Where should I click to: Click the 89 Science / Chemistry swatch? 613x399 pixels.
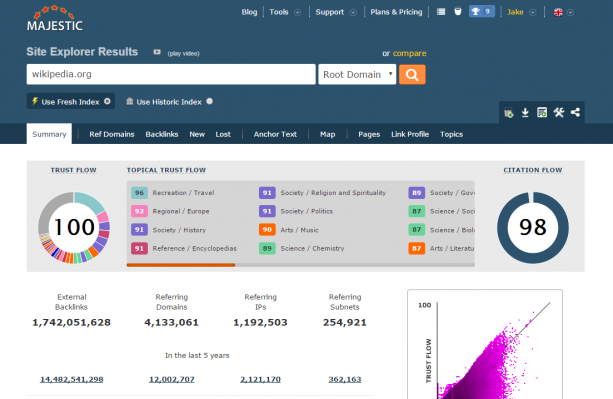click(x=267, y=249)
